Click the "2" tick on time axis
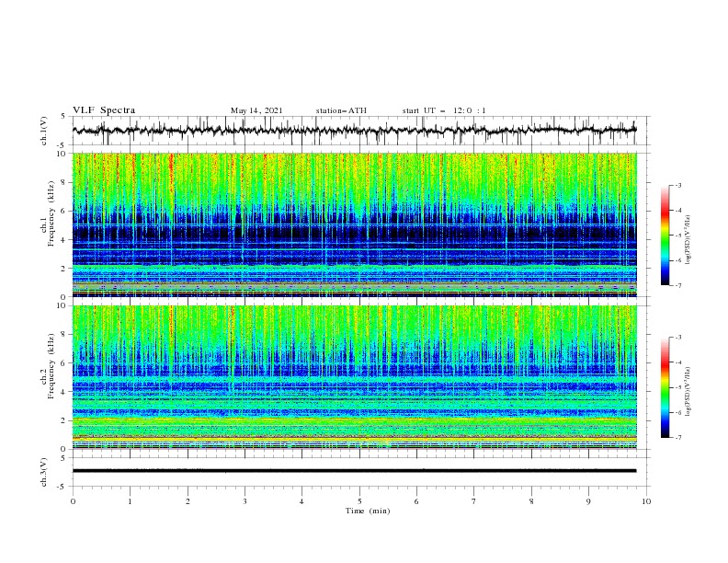The width and height of the screenshot is (728, 563). coord(188,501)
